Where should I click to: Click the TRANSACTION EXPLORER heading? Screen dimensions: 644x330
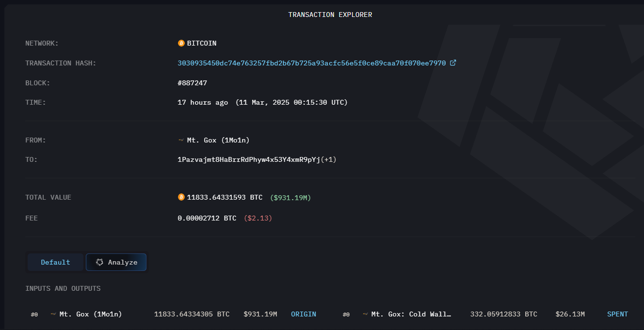point(330,15)
